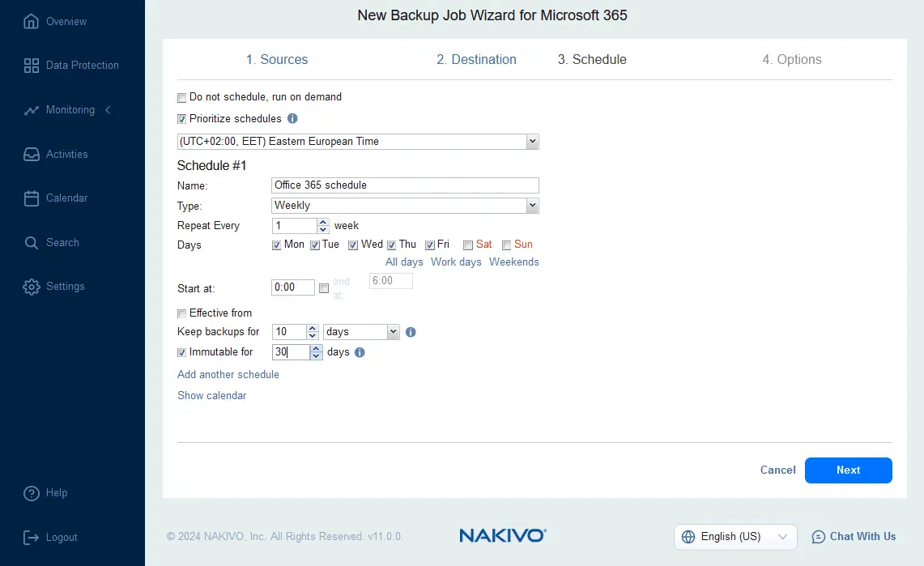
Task: Open the English (US) language selector
Action: coord(735,537)
